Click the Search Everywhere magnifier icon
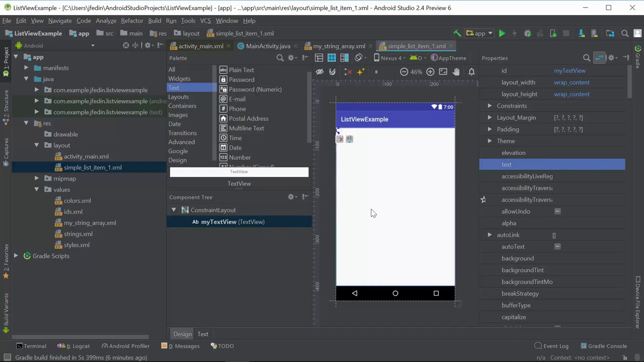Screen dimensions: 644x362 pyautogui.click(x=625, y=33)
